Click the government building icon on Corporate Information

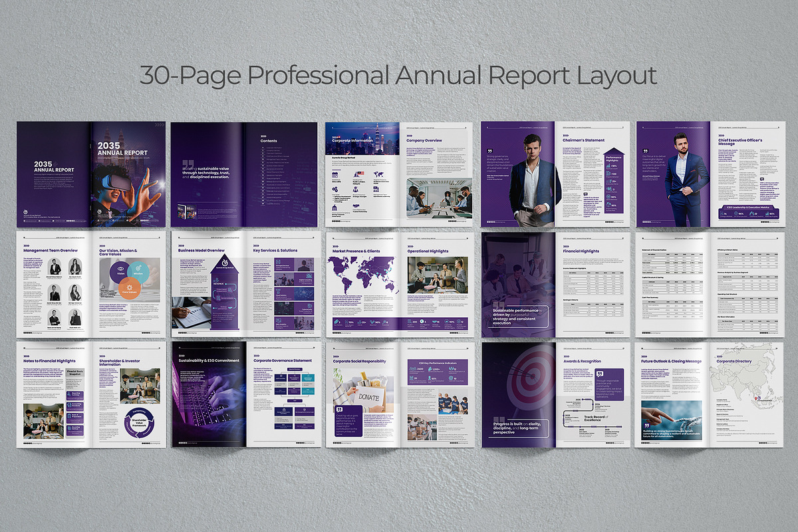click(334, 207)
